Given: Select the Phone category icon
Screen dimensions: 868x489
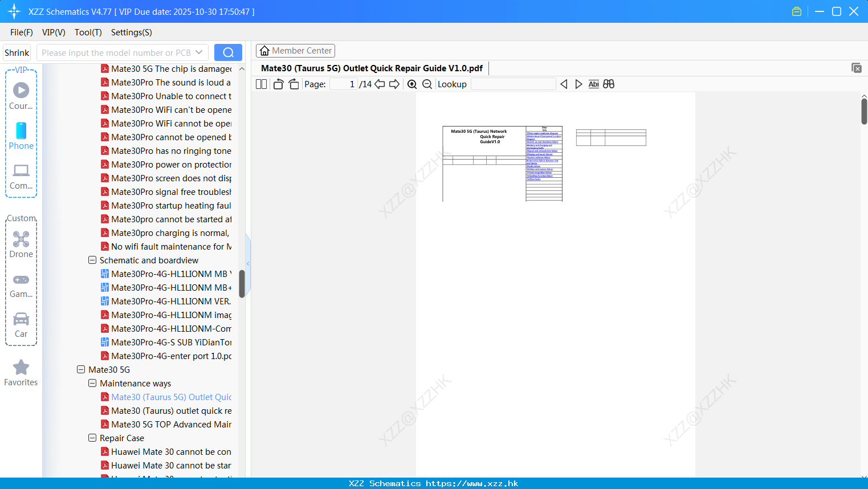Looking at the screenshot, I should (21, 136).
